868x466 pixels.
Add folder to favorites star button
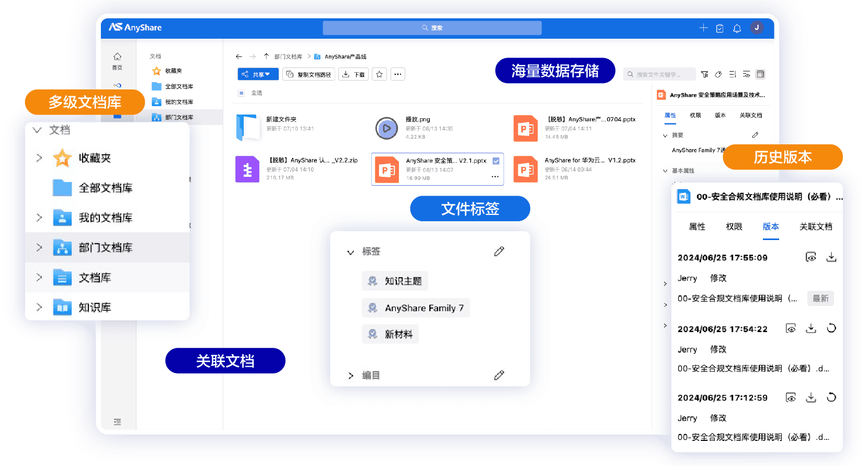[x=380, y=74]
